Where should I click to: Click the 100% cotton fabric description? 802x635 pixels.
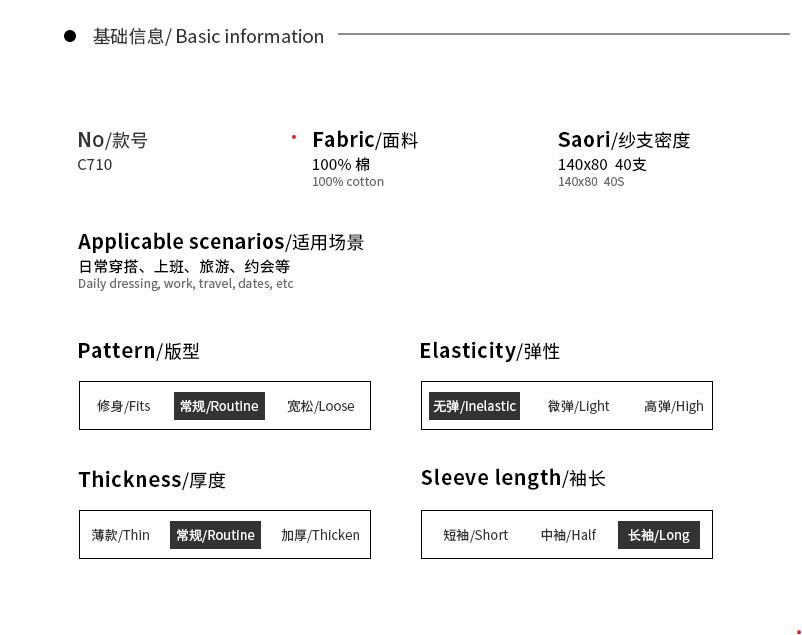tap(348, 182)
